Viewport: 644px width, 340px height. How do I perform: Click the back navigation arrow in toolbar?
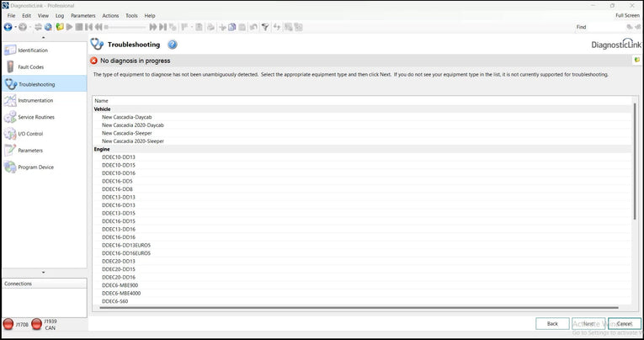click(8, 27)
